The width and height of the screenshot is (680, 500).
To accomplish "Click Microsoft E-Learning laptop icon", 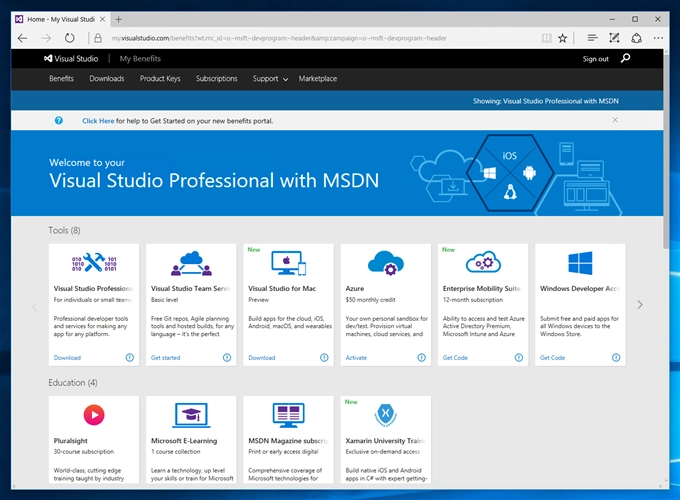I will [191, 415].
